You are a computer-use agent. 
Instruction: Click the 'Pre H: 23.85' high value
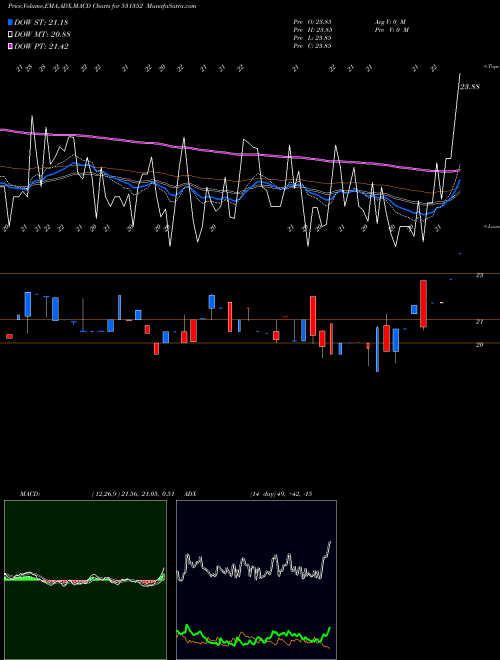(313, 30)
